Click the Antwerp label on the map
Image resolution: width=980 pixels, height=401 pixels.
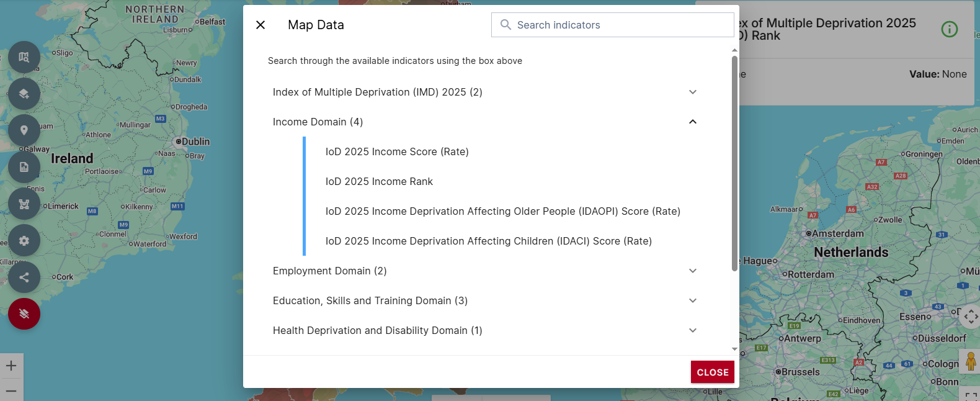pyautogui.click(x=803, y=338)
